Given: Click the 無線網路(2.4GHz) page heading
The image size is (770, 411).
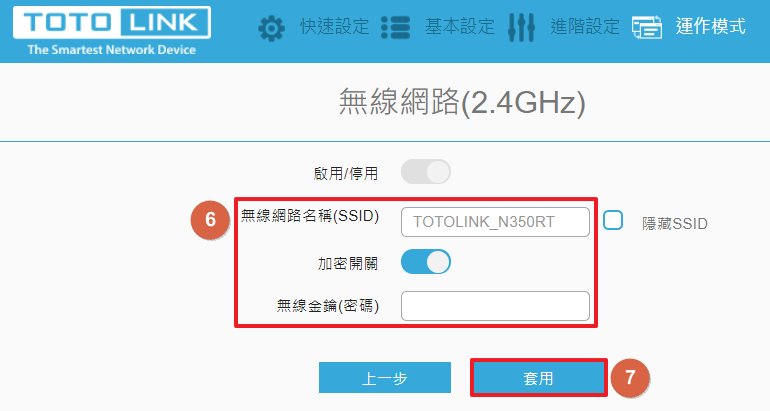Looking at the screenshot, I should click(x=462, y=103).
